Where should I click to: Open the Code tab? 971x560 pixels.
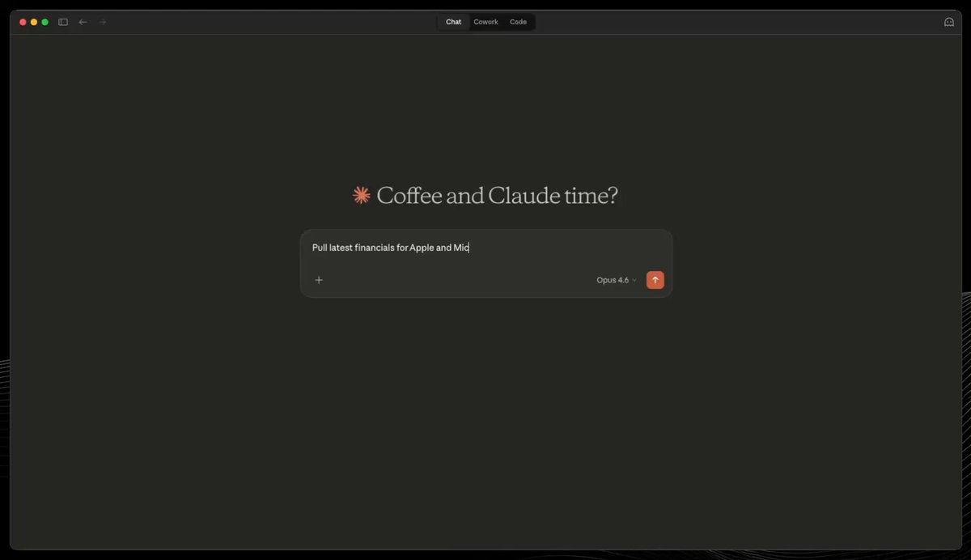518,22
